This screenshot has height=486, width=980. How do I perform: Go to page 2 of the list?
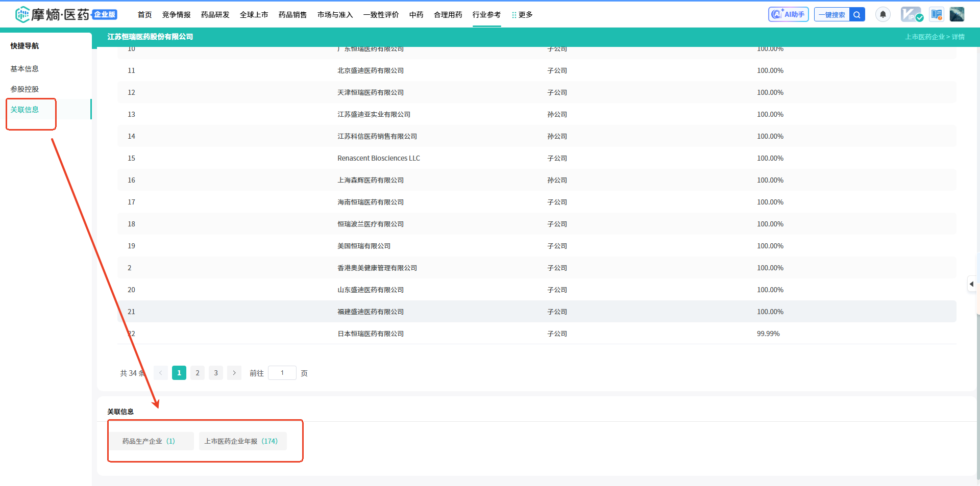tap(198, 373)
